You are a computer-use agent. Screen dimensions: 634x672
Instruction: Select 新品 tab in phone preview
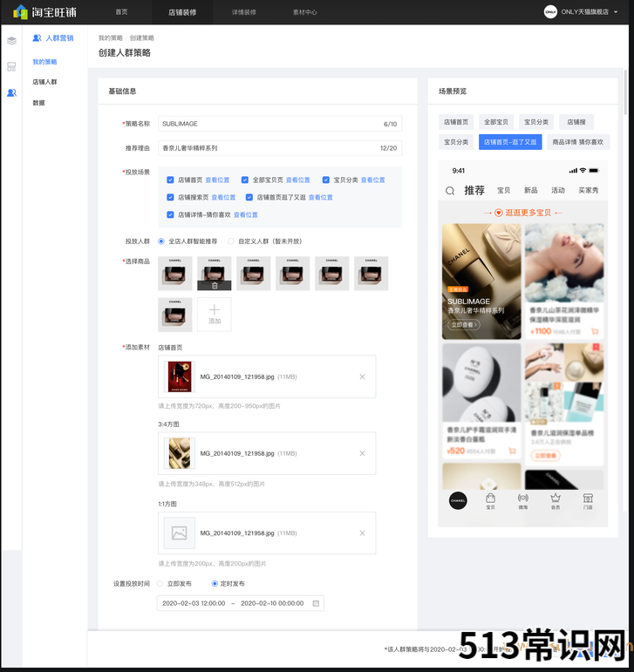point(531,190)
